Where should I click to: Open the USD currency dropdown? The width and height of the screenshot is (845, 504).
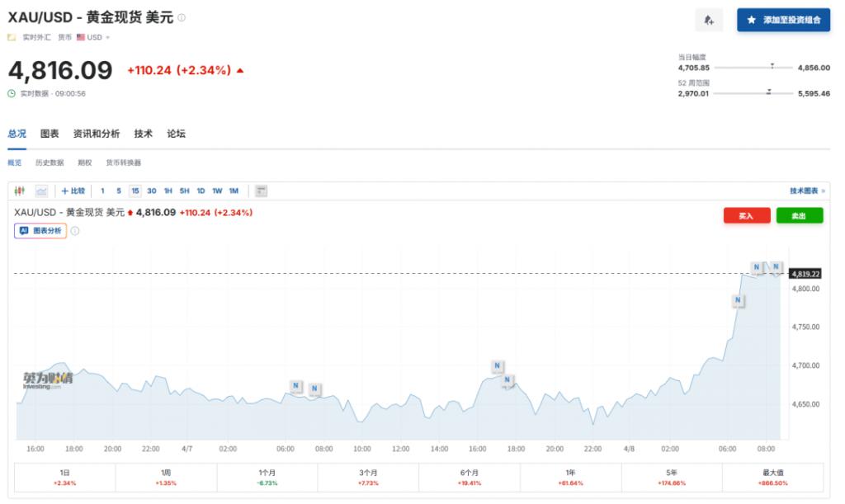click(x=93, y=37)
